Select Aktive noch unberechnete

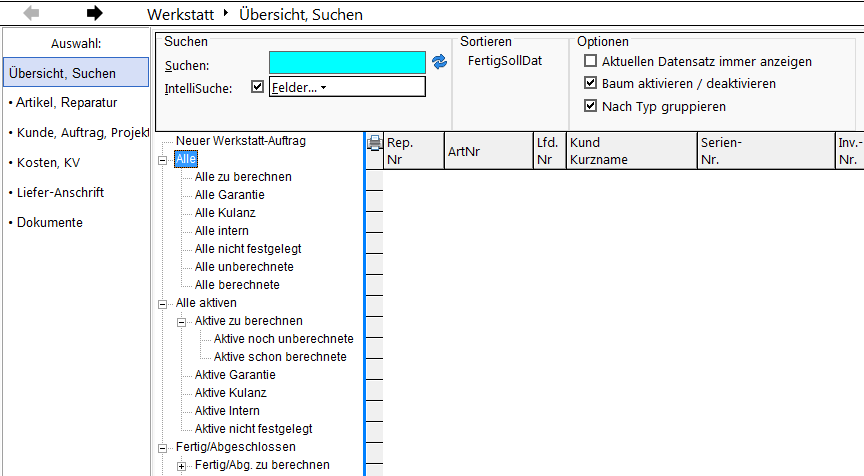pyautogui.click(x=284, y=339)
